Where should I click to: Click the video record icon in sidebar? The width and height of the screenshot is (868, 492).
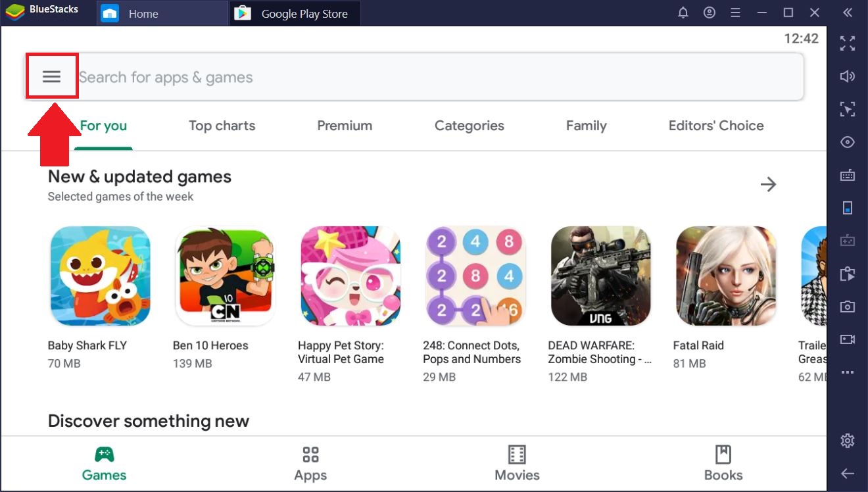(x=848, y=339)
